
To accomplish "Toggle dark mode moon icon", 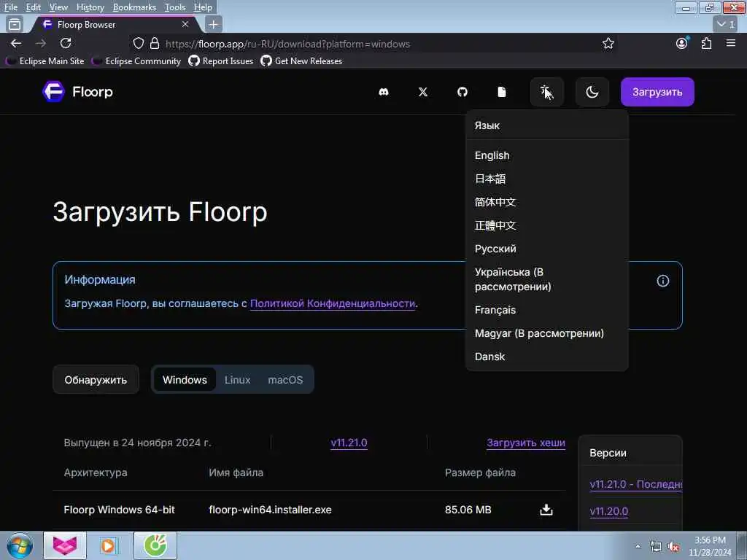I will pos(592,92).
